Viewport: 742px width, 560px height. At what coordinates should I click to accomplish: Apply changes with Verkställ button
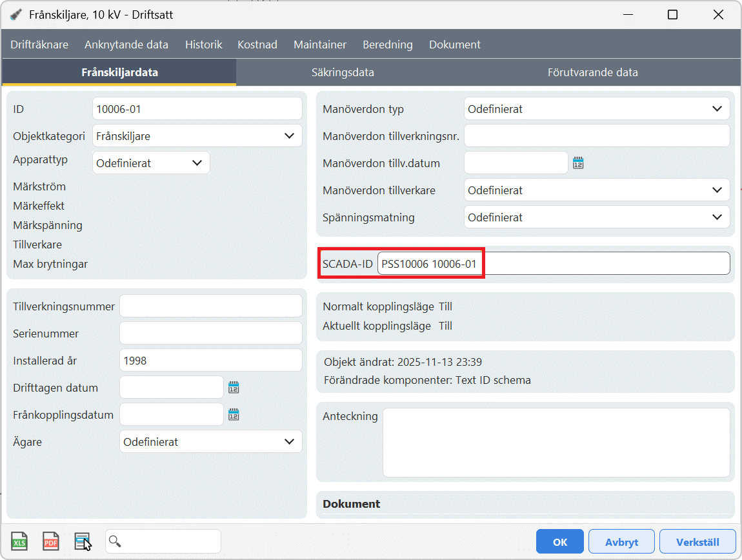(x=701, y=542)
